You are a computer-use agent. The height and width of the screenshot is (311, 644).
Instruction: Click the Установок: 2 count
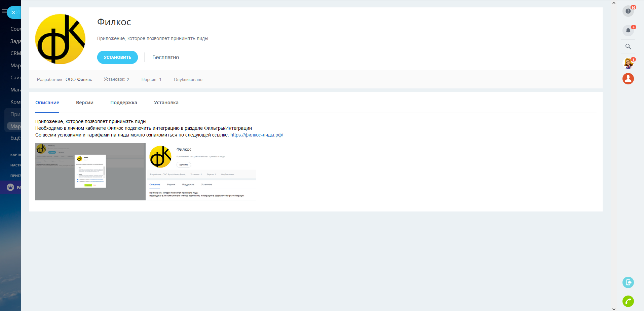pyautogui.click(x=116, y=79)
